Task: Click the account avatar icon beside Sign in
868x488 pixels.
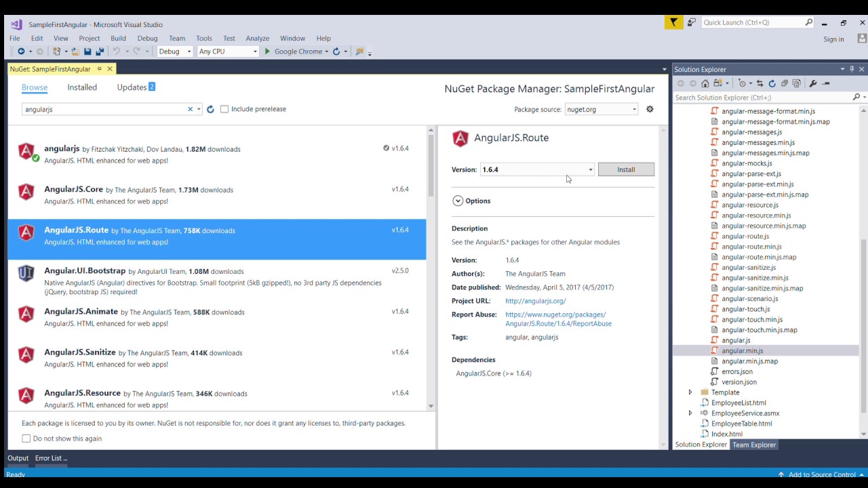Action: 862,39
